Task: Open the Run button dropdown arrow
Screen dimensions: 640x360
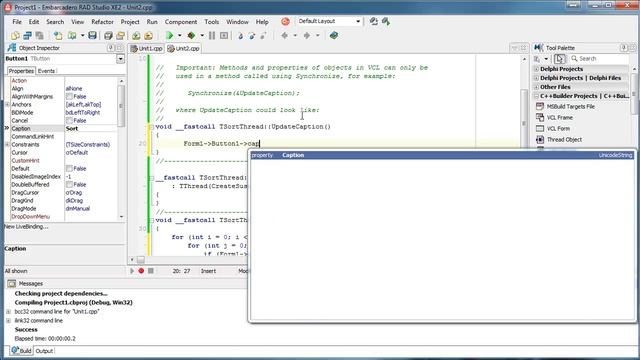Action: pos(180,36)
